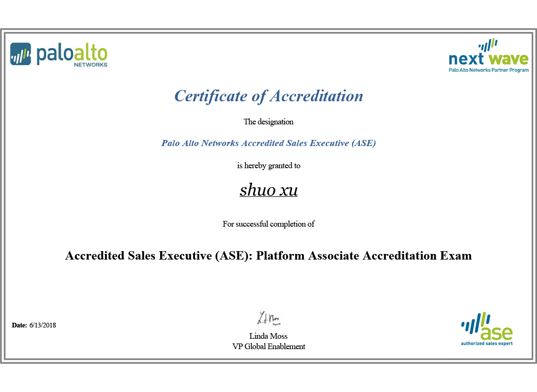Click the blue ASE designation line
537x392 pixels.
click(268, 143)
